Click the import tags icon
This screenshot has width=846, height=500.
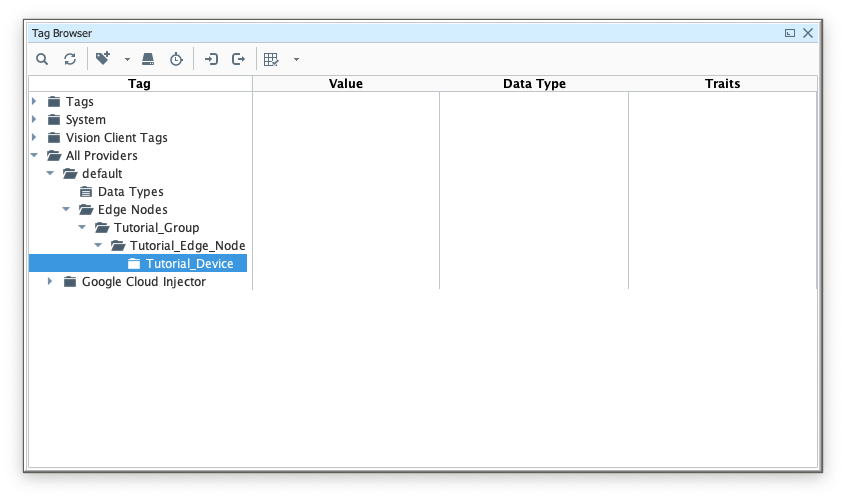point(211,60)
